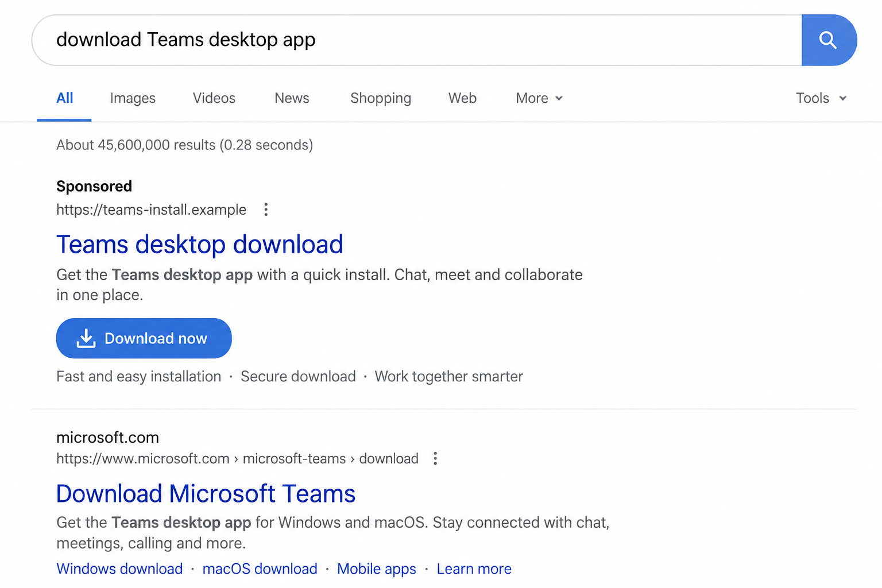Screen dimensions: 882x588
Task: Click the Work together smarter text
Action: click(x=449, y=376)
